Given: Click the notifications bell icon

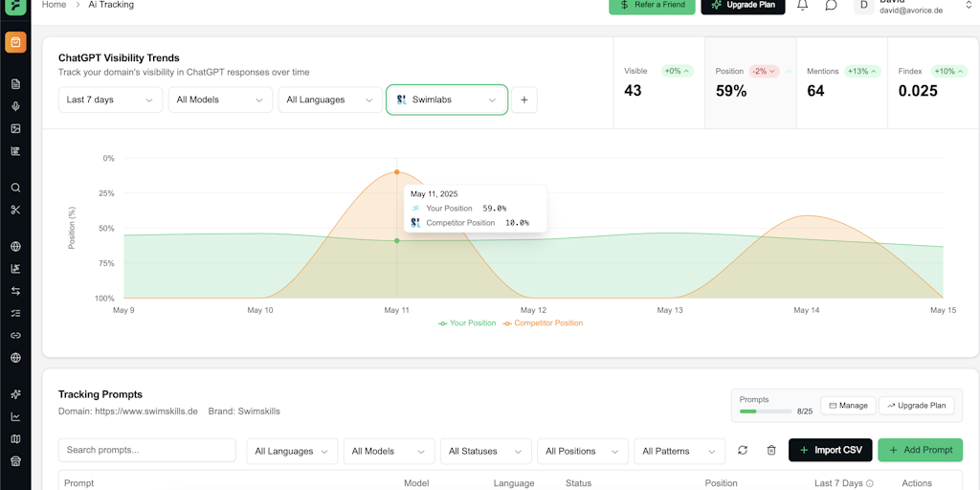Looking at the screenshot, I should (802, 5).
